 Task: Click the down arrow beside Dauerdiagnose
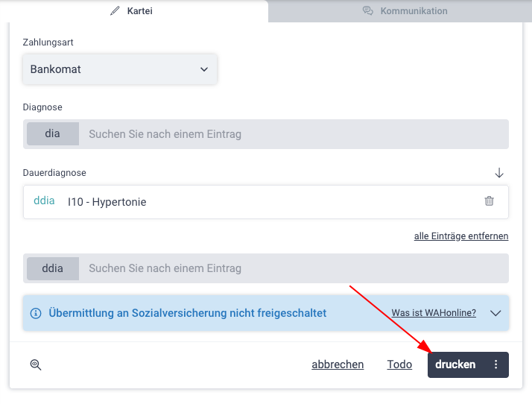click(499, 173)
